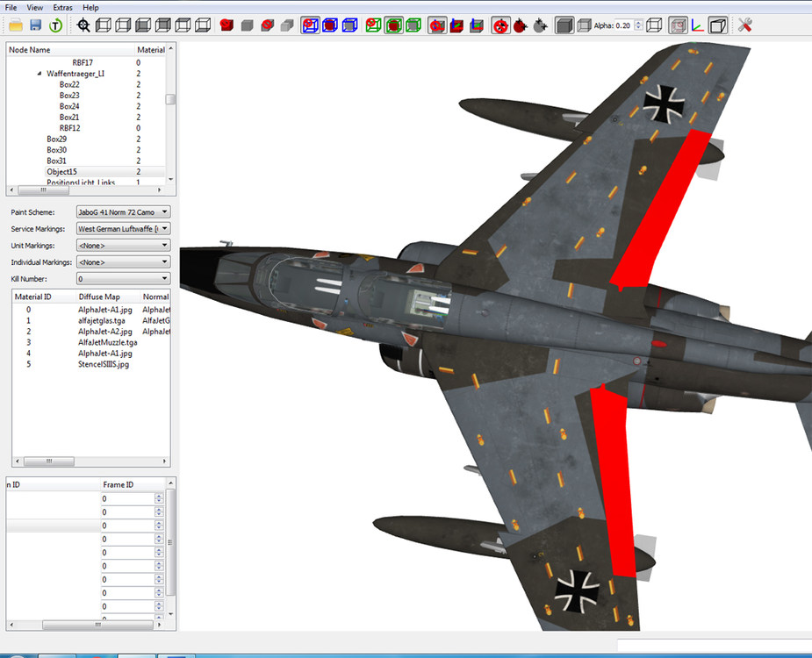This screenshot has width=812, height=658.
Task: Click the red-green-blue axes icon
Action: click(698, 25)
